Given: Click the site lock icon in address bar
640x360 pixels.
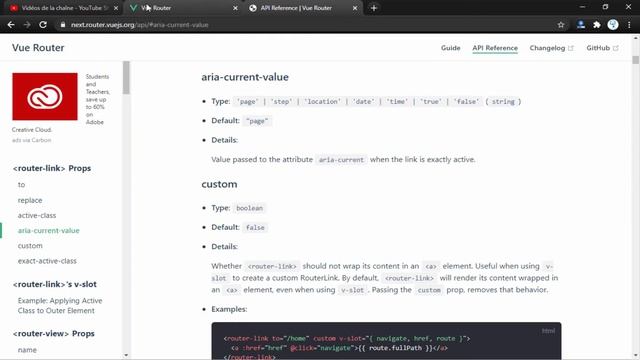Looking at the screenshot, I should point(62,25).
